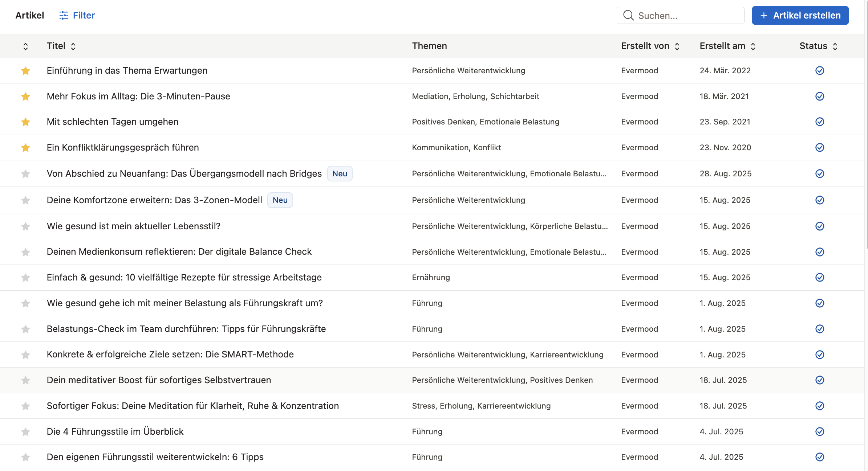Sort by favorite star column arrows
The image size is (868, 471).
[25, 46]
